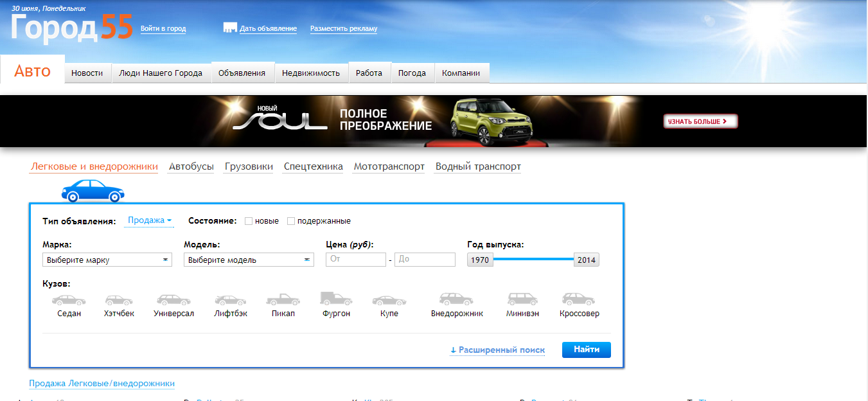Select the Минивэн body type icon
868x401 pixels.
(x=522, y=299)
